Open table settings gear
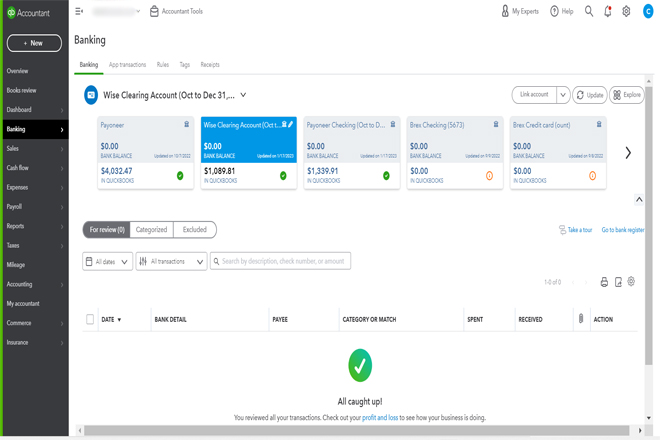660x440 pixels. (631, 281)
